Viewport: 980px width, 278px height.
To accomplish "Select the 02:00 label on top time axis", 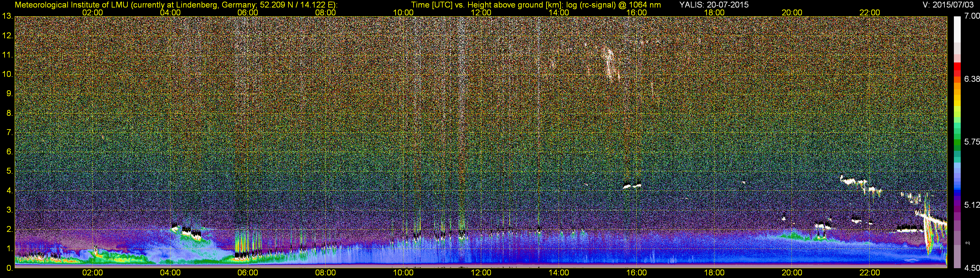I will pos(92,12).
